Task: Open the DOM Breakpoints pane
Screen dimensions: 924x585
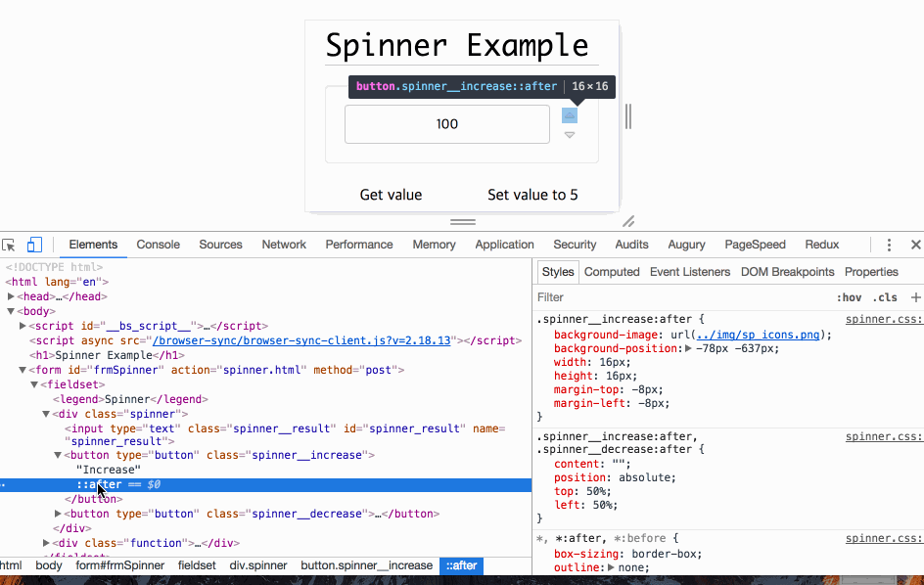Action: click(787, 272)
